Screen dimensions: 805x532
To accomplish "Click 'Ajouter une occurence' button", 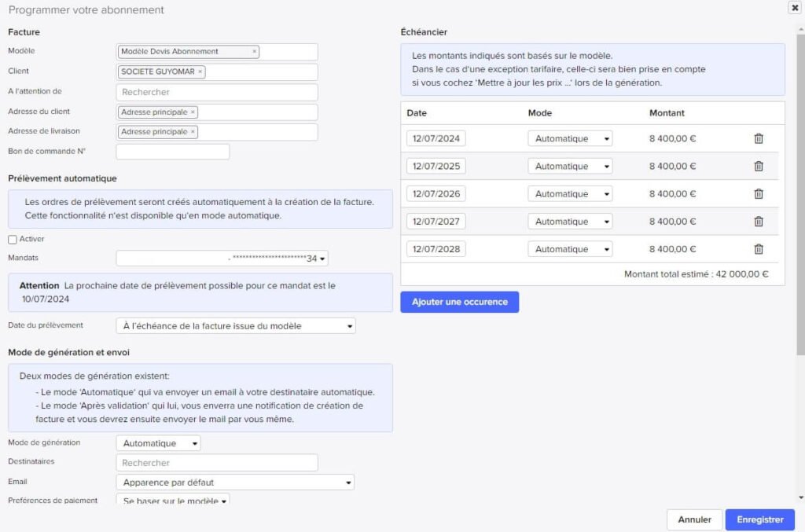I will [459, 302].
